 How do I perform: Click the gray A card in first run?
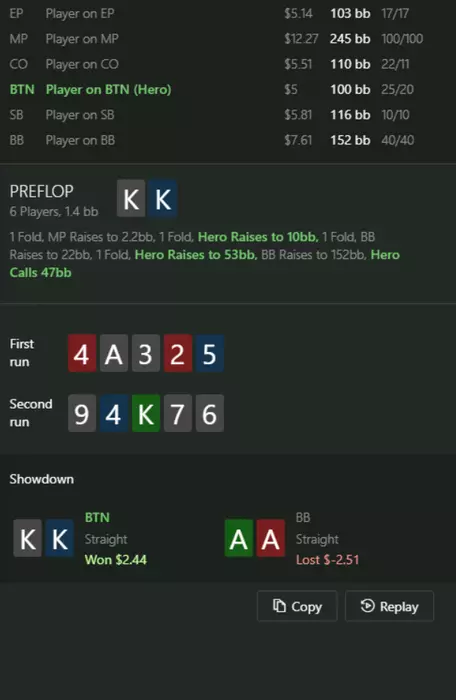[x=114, y=353]
